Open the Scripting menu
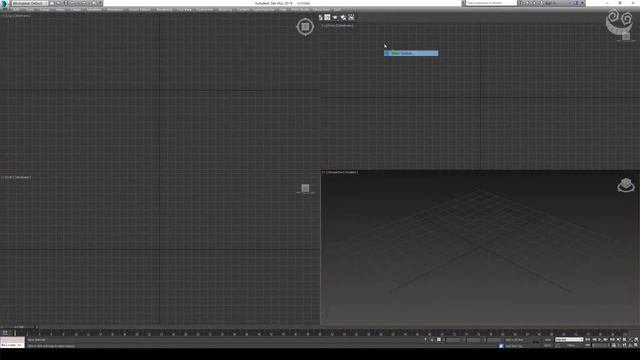The width and height of the screenshot is (640, 360). [225, 10]
